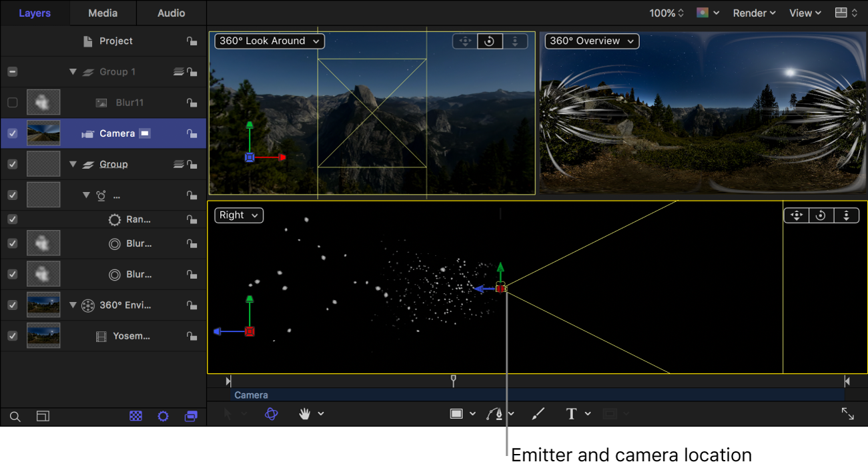
Task: Disable the 360° Environment layer
Action: click(12, 305)
